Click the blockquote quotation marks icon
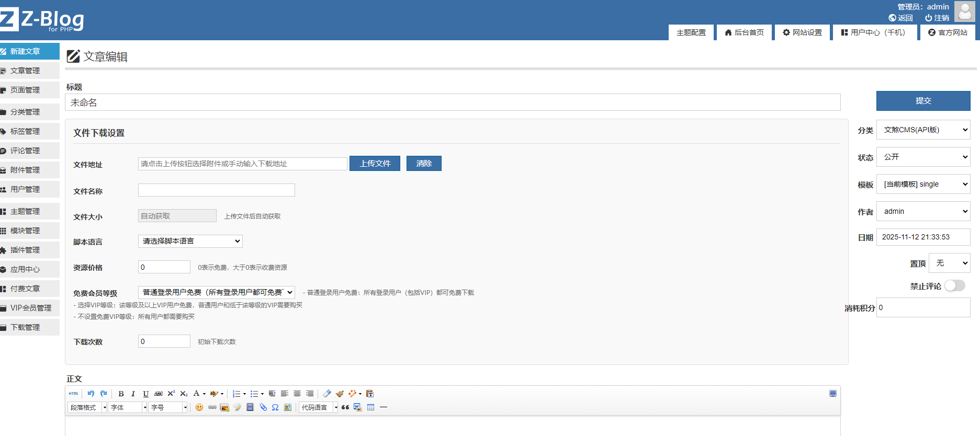This screenshot has width=980, height=436. click(x=345, y=407)
